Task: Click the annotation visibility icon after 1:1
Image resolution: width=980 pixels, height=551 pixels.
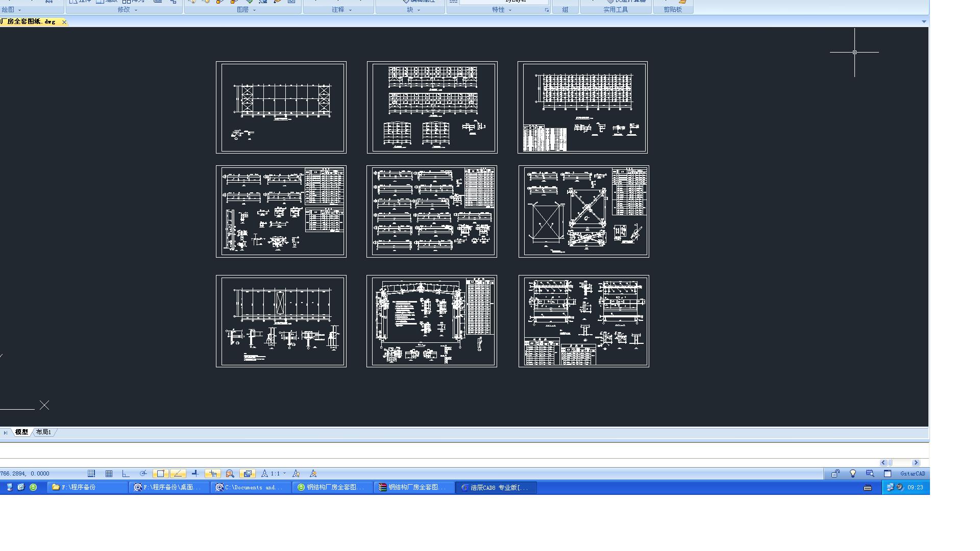Action: [296, 473]
